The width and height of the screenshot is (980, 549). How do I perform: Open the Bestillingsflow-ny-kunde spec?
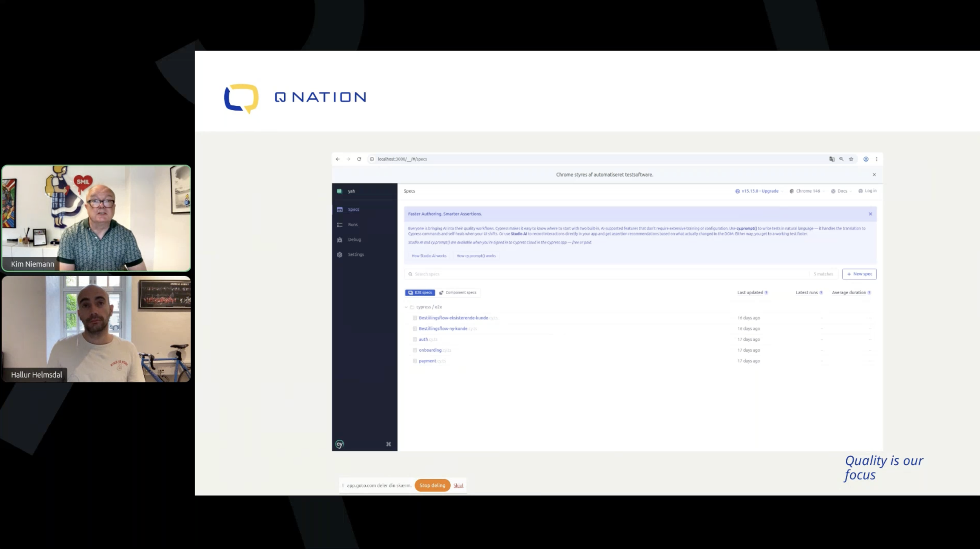(x=448, y=329)
